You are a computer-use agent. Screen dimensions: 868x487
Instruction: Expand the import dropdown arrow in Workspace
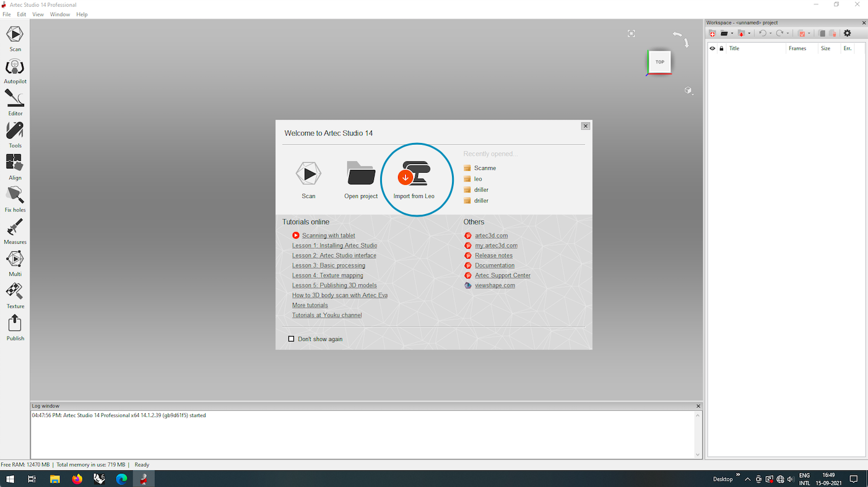pyautogui.click(x=749, y=33)
